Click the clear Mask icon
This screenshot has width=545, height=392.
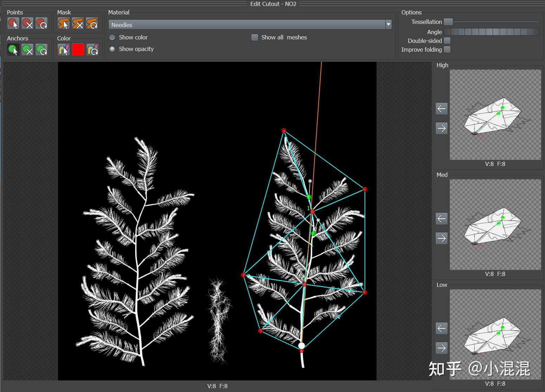[78, 24]
